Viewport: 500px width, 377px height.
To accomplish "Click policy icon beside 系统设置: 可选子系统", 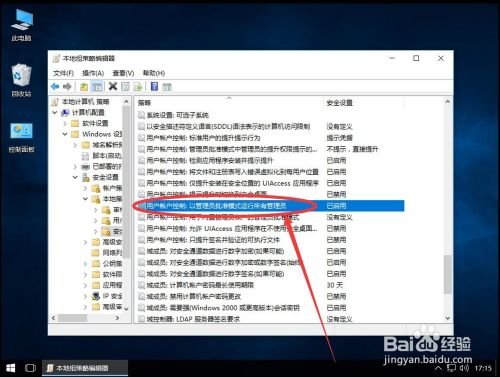I will tap(142, 115).
